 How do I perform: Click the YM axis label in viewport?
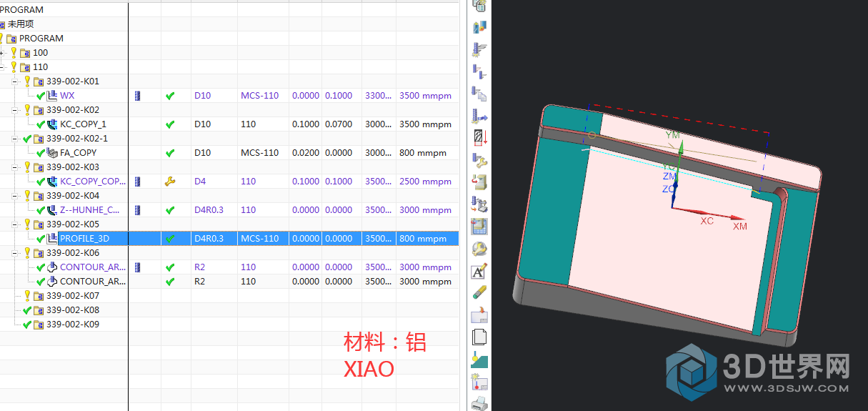[x=673, y=135]
